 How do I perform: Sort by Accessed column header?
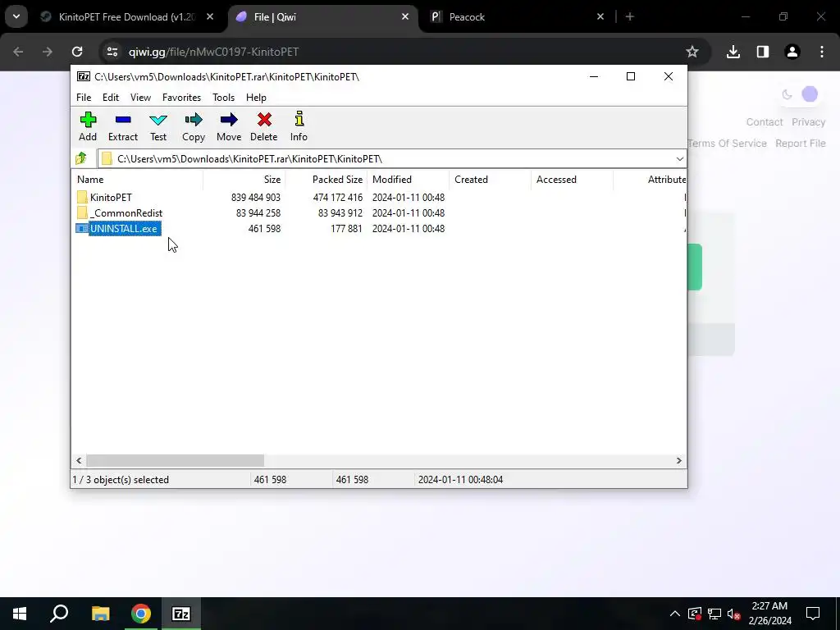coord(572,180)
